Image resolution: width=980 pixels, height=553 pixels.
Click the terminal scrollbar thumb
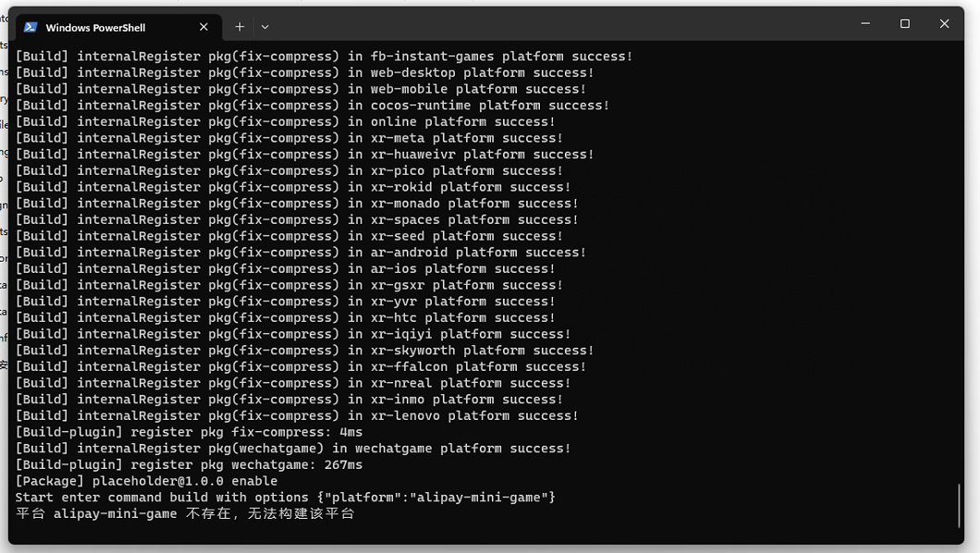click(x=960, y=504)
